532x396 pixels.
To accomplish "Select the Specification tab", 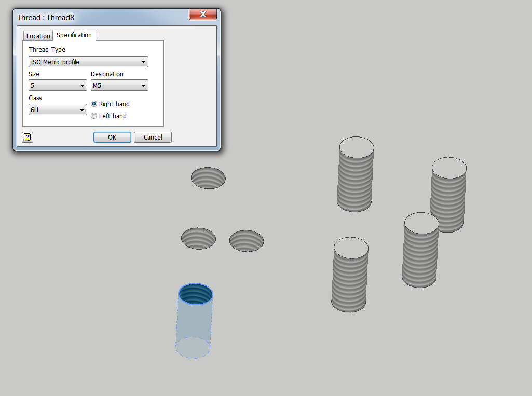I will (74, 35).
